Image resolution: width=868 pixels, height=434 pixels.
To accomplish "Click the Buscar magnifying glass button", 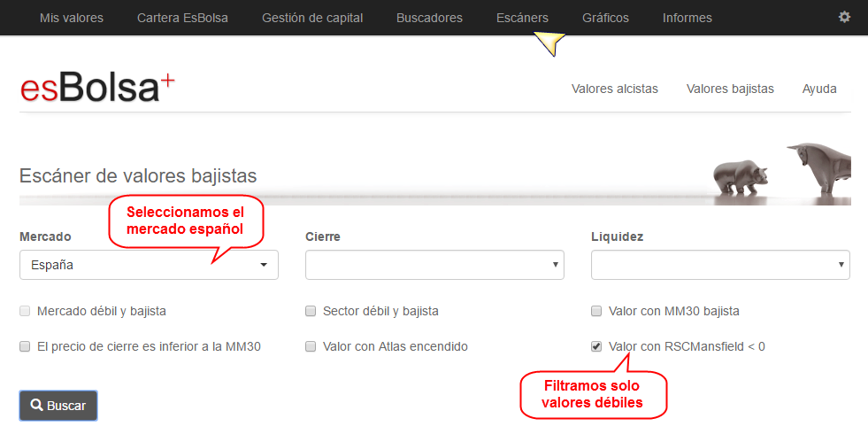I will point(58,406).
